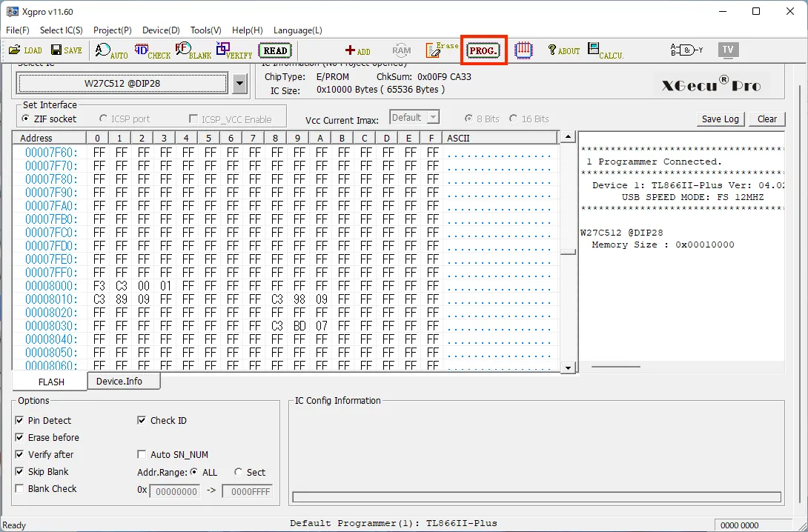Click the RAM test toolbar icon
This screenshot has height=532, width=808.
[402, 50]
